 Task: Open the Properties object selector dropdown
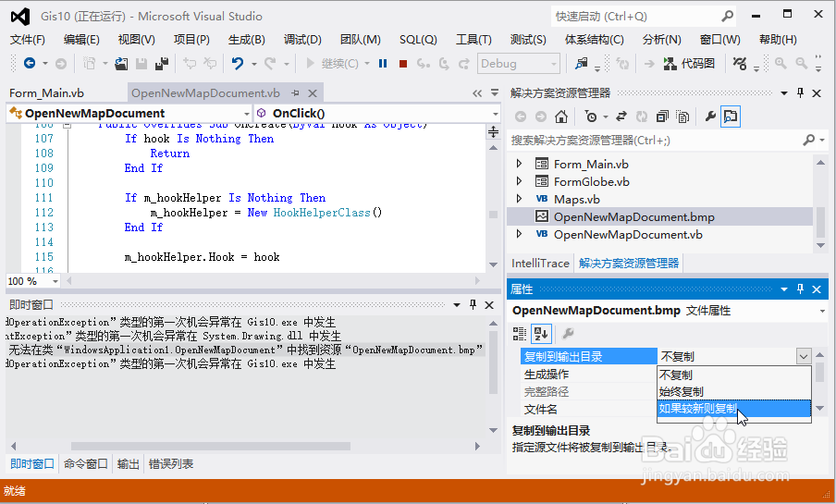point(822,311)
